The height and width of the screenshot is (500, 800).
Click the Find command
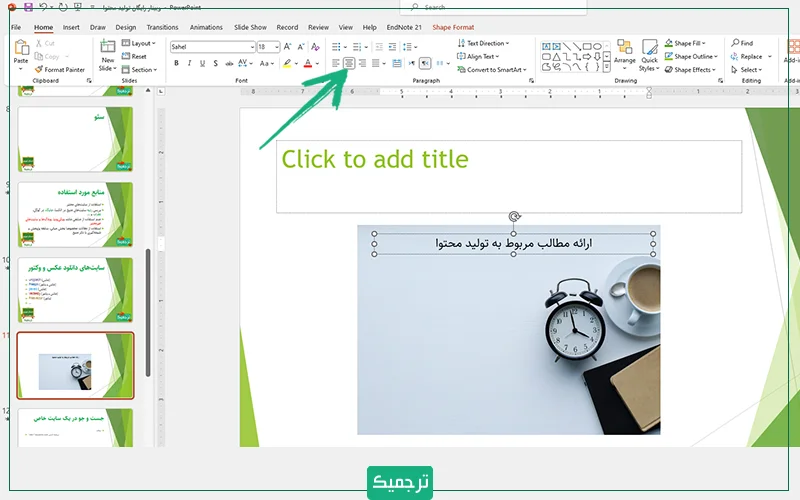pos(742,43)
